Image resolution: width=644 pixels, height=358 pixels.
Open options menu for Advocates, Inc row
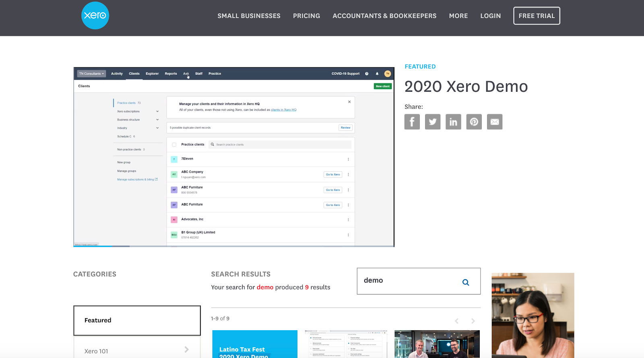tap(348, 220)
